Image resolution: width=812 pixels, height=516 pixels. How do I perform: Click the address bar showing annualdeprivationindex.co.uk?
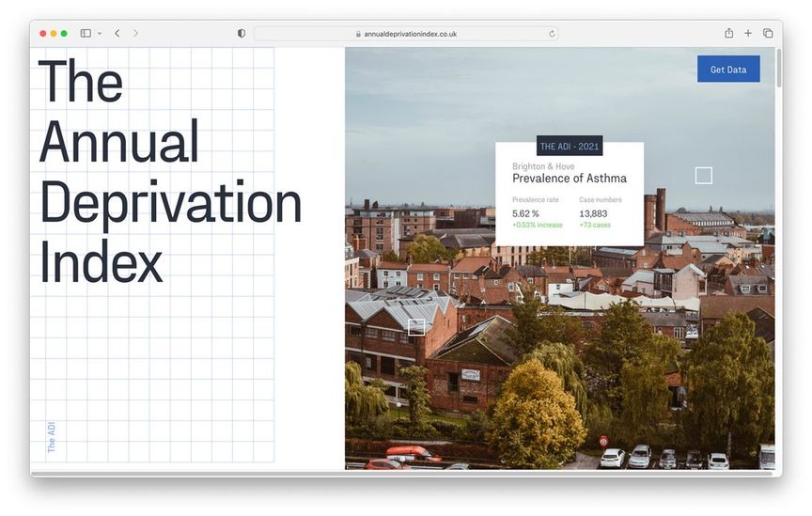click(405, 34)
